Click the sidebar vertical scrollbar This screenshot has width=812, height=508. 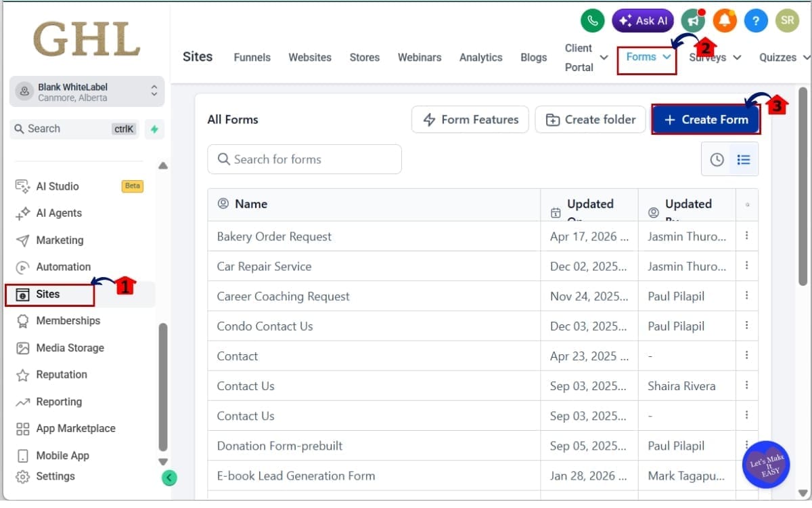(x=162, y=387)
